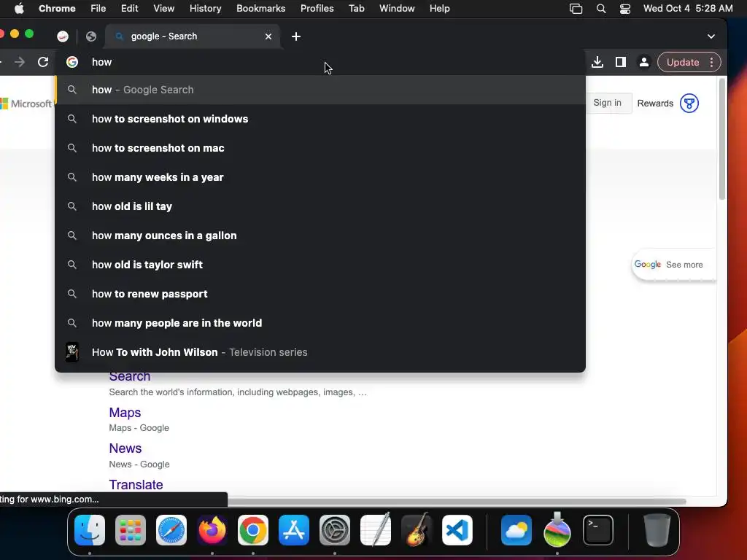The image size is (747, 560).
Task: Open Spotlight search in the menu bar
Action: tap(601, 9)
